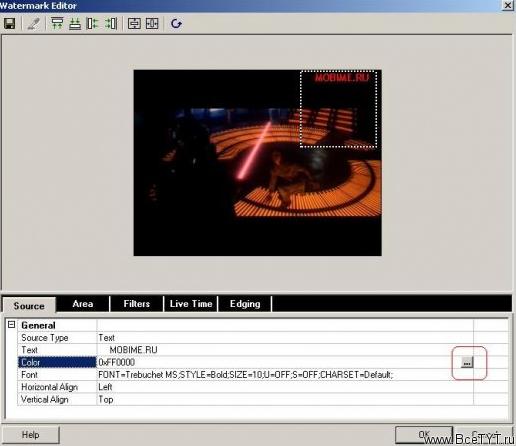Switch to the Area tab
The width and height of the screenshot is (516, 446).
click(x=83, y=304)
